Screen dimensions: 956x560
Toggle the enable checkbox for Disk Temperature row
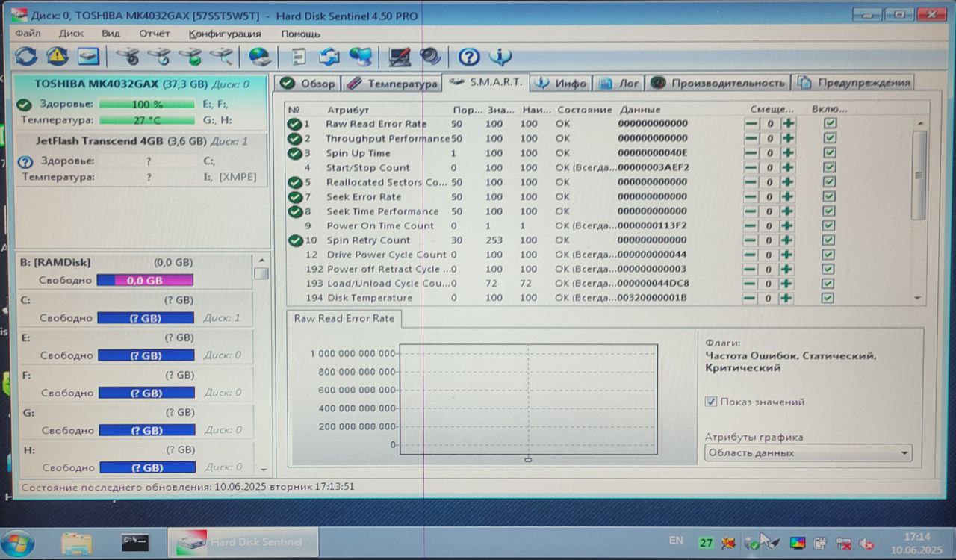click(828, 298)
